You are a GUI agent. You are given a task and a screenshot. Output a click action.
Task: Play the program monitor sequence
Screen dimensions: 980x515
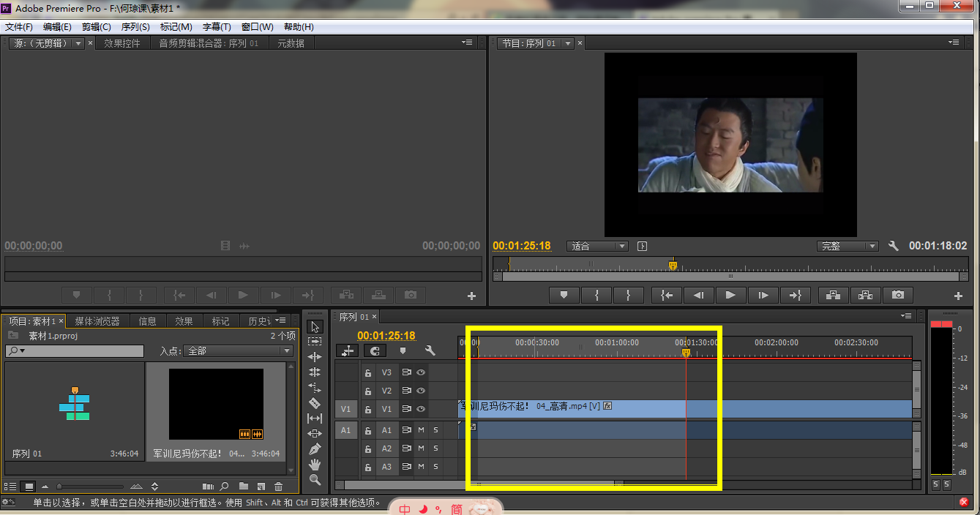pos(730,296)
